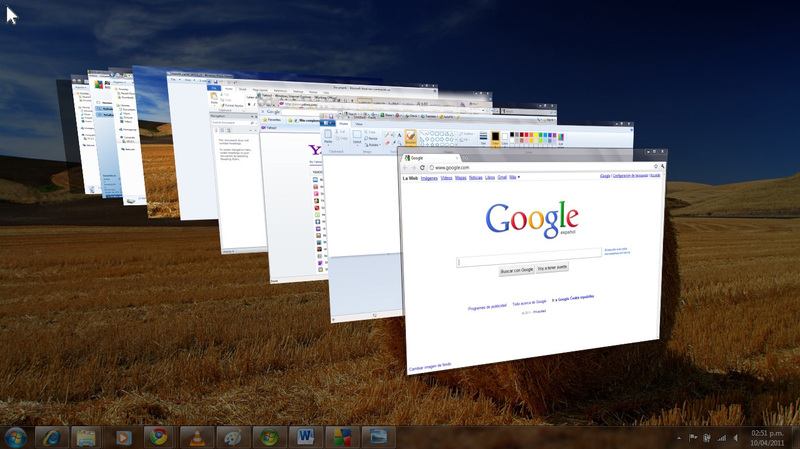Click the Paste icon in Paint
The width and height of the screenshot is (800, 449).
[x=328, y=136]
